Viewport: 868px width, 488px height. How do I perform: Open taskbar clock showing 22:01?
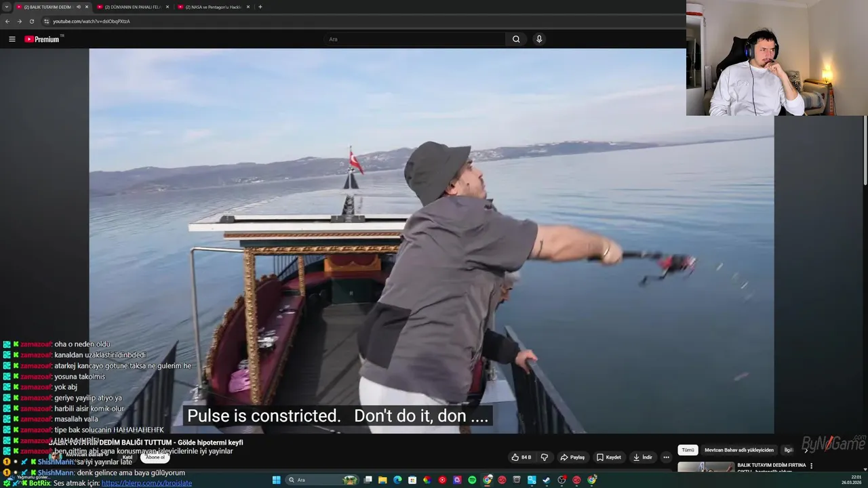click(x=852, y=480)
